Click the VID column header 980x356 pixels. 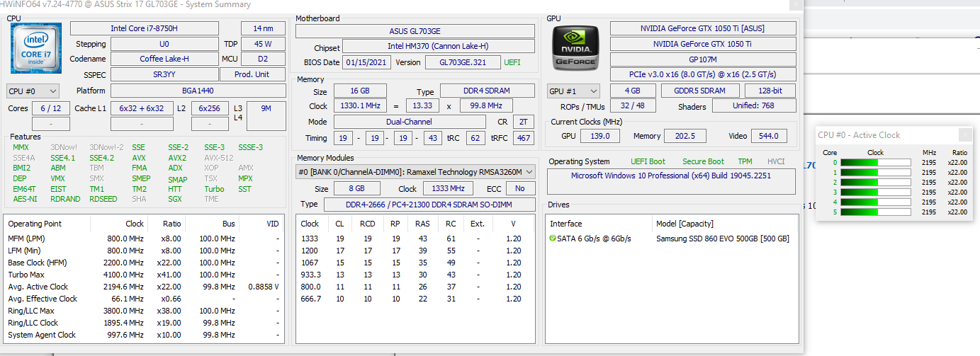tap(272, 224)
